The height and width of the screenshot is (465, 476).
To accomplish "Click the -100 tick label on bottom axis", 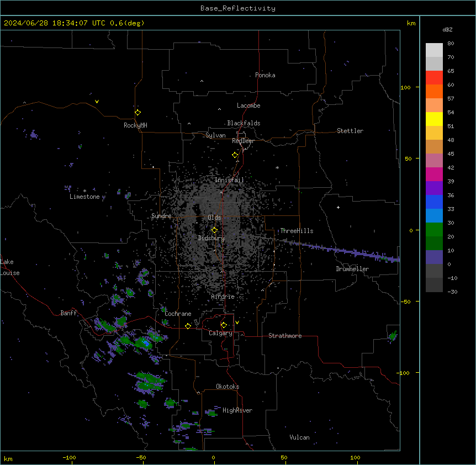I will pos(69,457).
